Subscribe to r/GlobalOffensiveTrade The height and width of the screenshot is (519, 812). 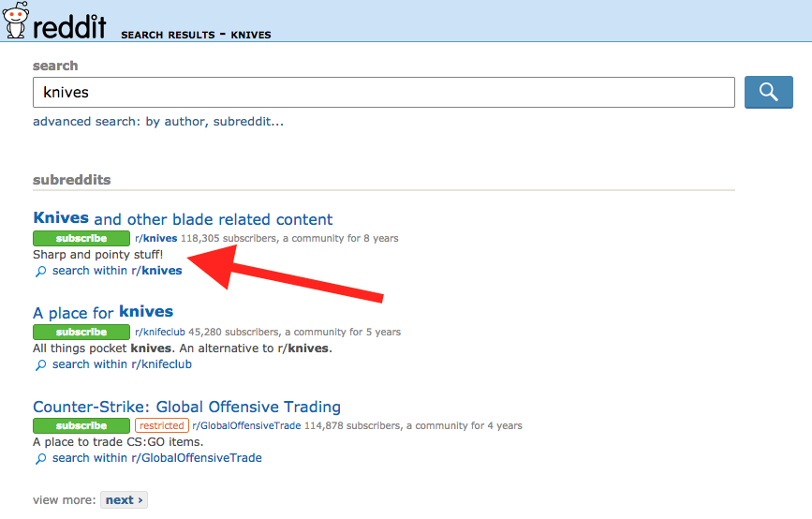point(81,425)
